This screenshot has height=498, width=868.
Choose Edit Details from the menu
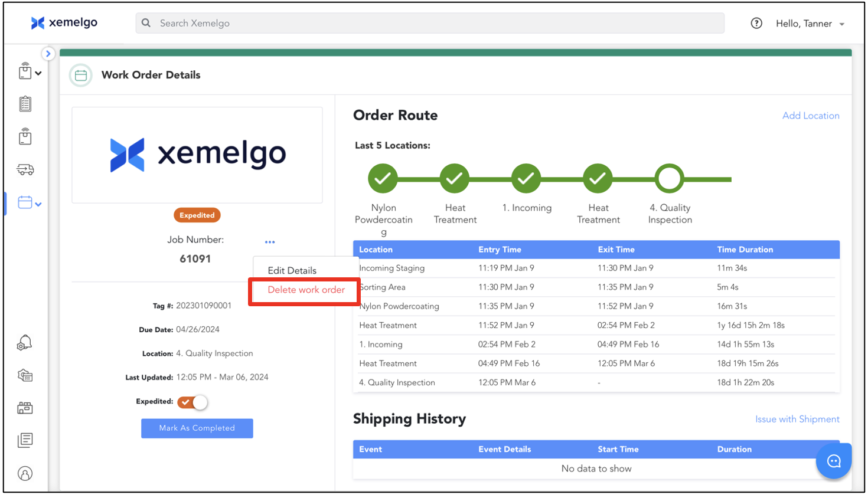[x=292, y=270]
